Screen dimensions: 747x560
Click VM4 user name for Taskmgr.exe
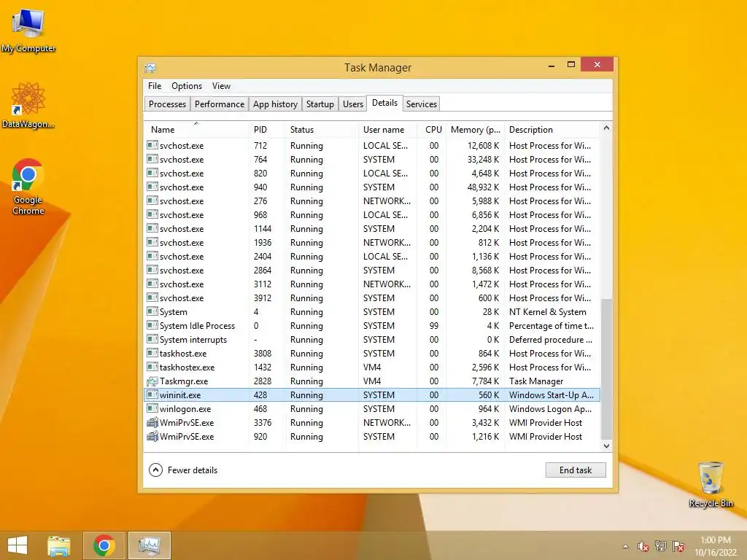point(371,381)
